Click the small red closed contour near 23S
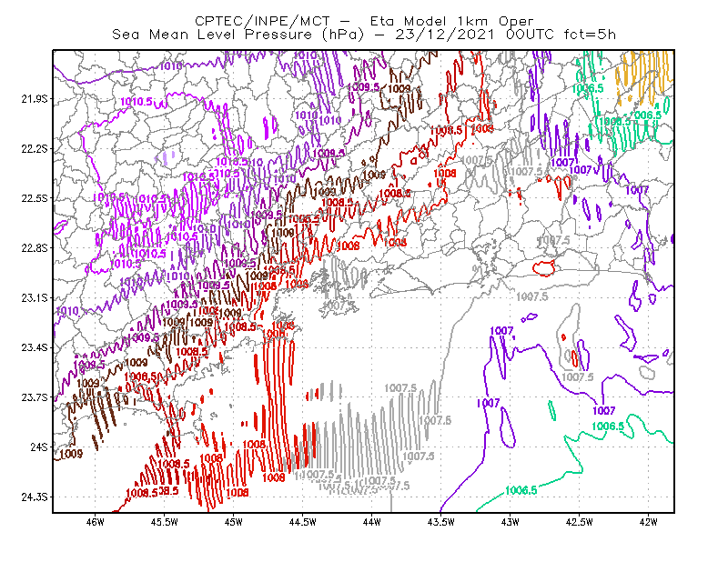This screenshot has height=562, width=728. 544,267
